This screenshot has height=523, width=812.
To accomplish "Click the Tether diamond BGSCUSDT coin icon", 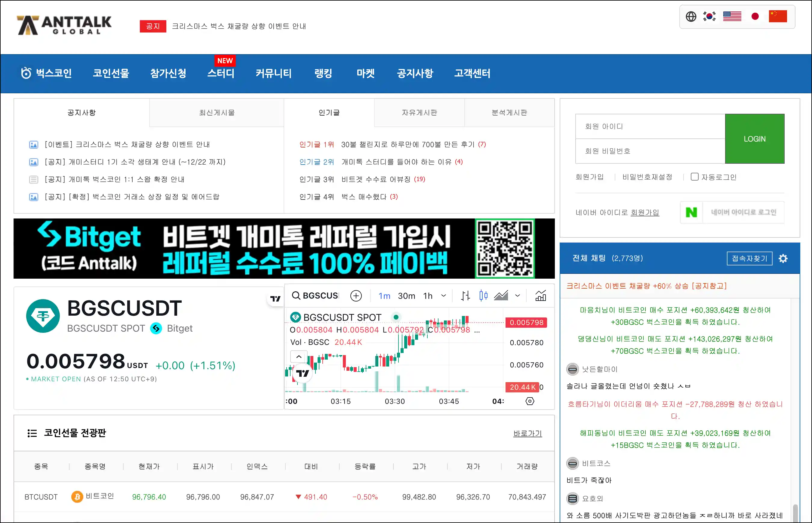I will (43, 316).
